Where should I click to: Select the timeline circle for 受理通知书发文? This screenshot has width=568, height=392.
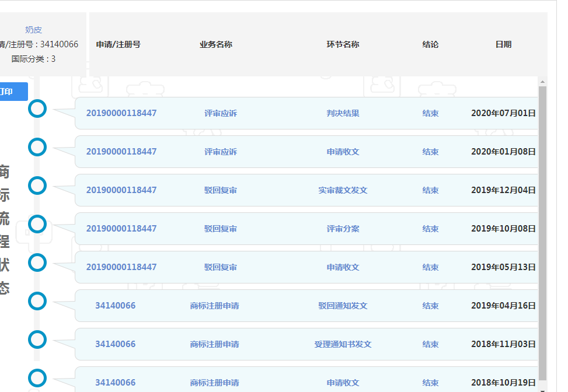click(37, 339)
